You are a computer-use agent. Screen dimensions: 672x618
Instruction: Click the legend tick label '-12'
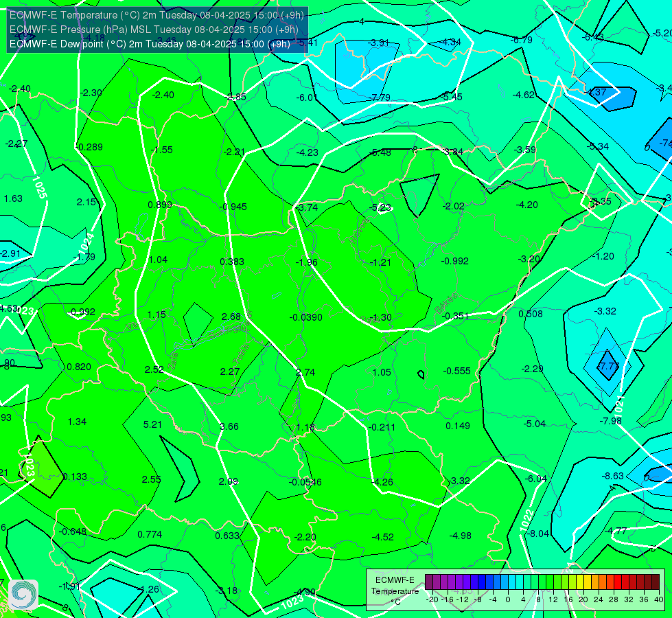click(462, 599)
